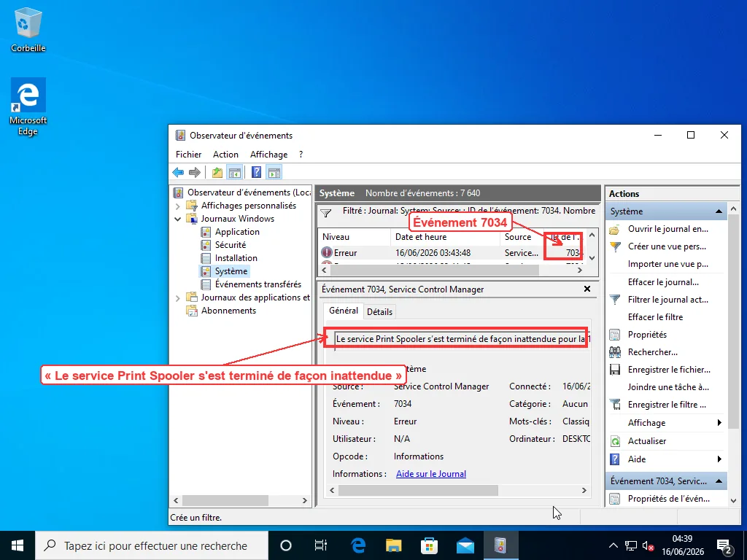Select the Système log
Screen dimensions: 747x560
[231, 271]
